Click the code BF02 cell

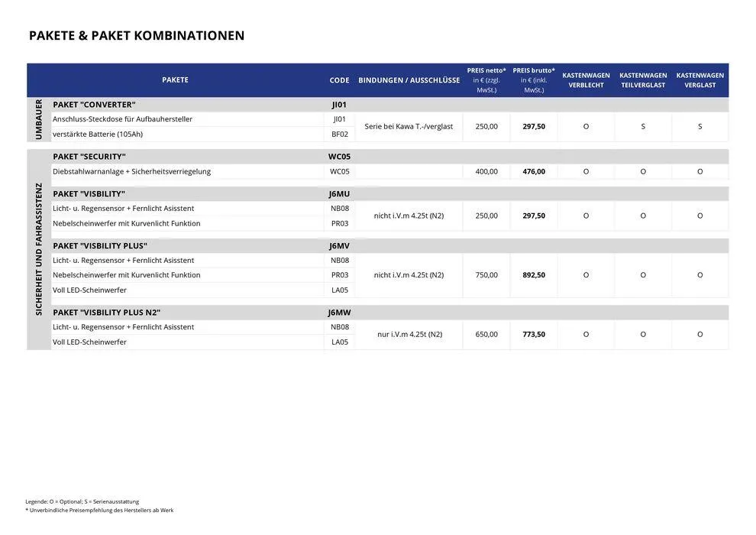[x=339, y=135]
